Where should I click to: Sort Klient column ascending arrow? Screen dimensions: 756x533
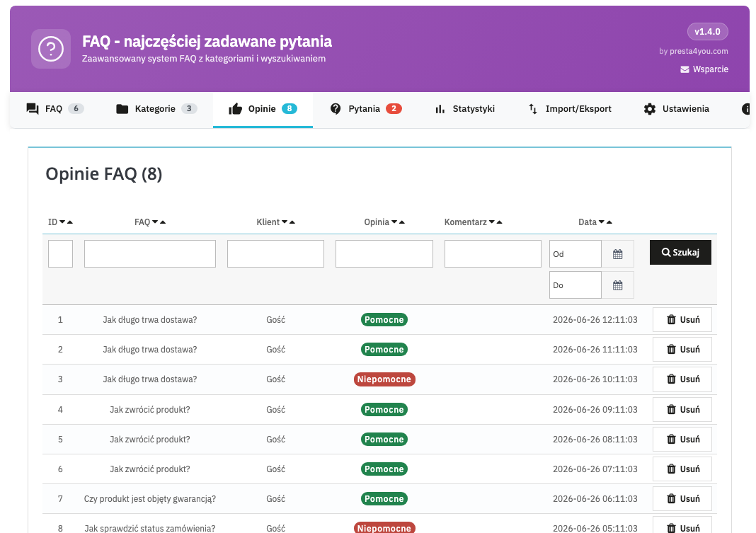292,222
